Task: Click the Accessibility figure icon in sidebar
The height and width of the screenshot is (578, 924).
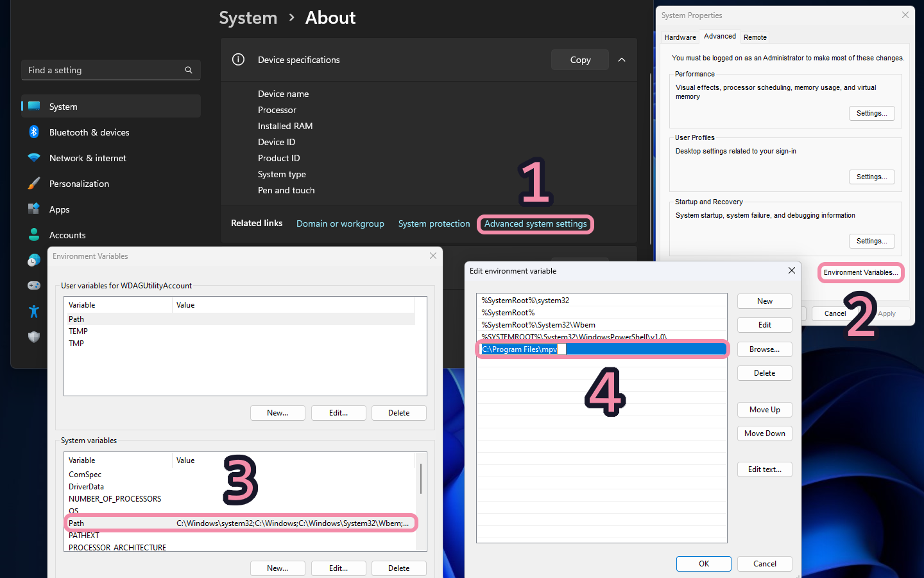Action: (x=34, y=311)
